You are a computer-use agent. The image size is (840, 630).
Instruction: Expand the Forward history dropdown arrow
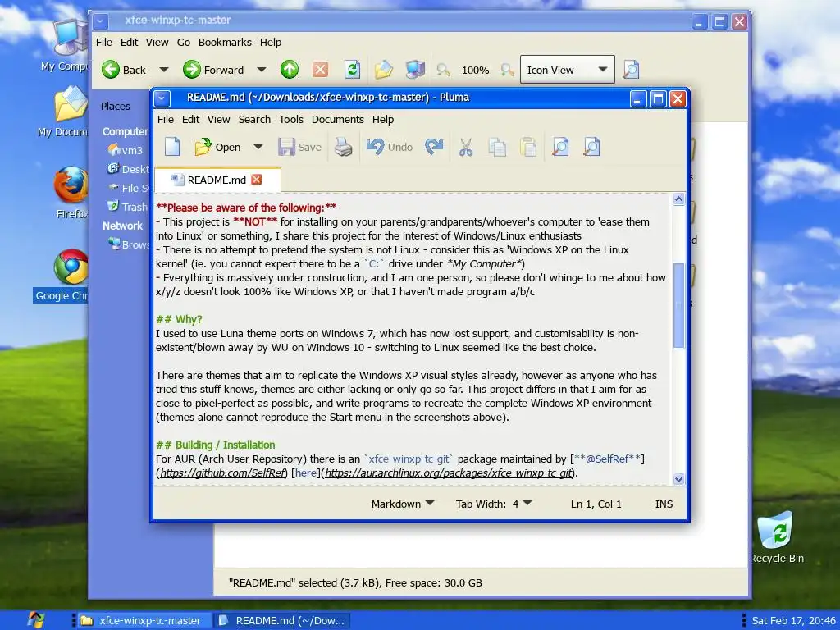point(262,70)
